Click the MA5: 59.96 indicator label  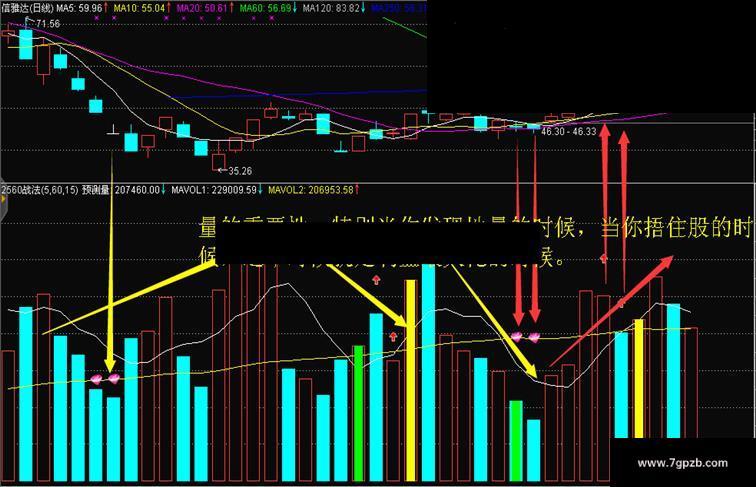[x=79, y=8]
